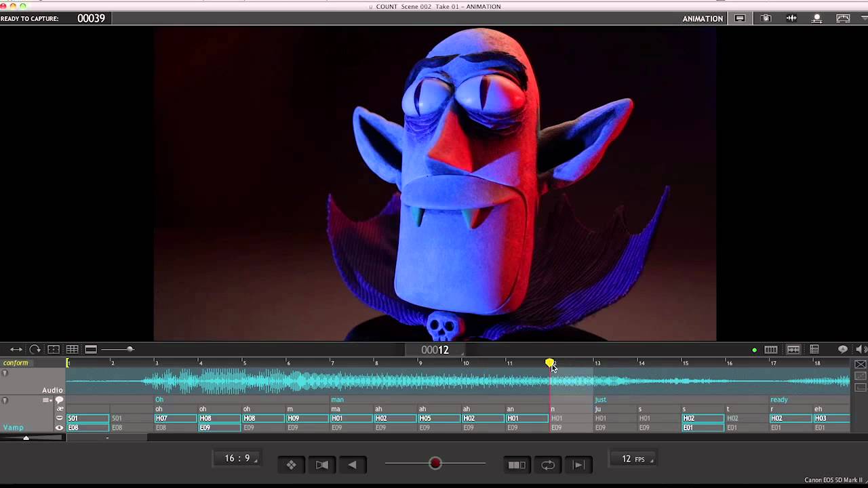Toggle the speech bubble on the Vamp track
This screenshot has height=488, width=868.
pyautogui.click(x=59, y=399)
